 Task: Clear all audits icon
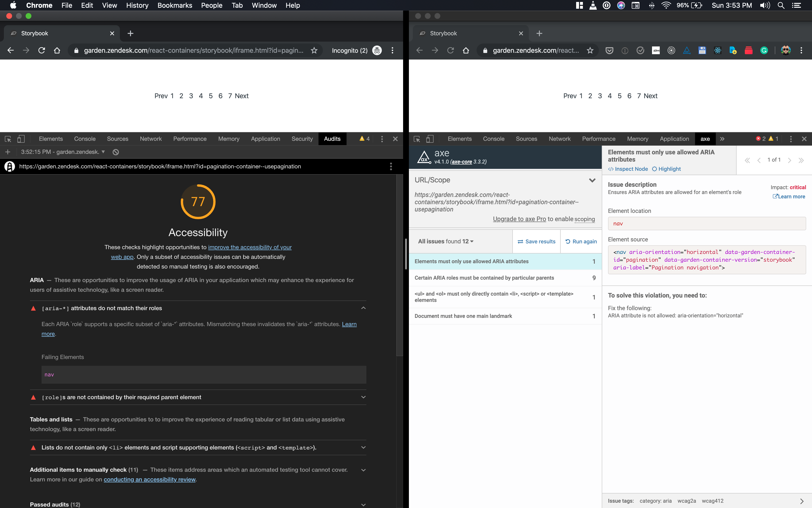[x=116, y=152]
